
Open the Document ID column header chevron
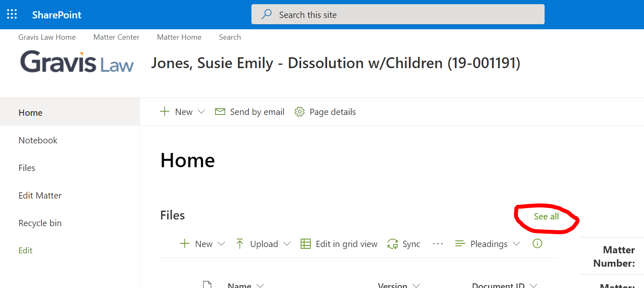pos(533,286)
